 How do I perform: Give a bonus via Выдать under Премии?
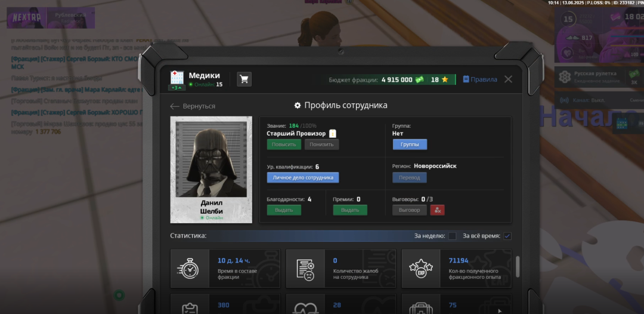pyautogui.click(x=350, y=210)
